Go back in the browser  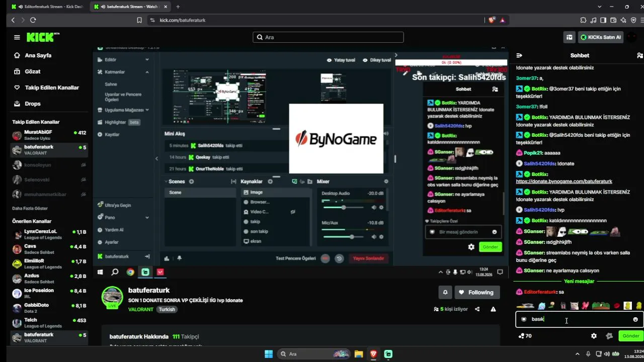pos(13,20)
